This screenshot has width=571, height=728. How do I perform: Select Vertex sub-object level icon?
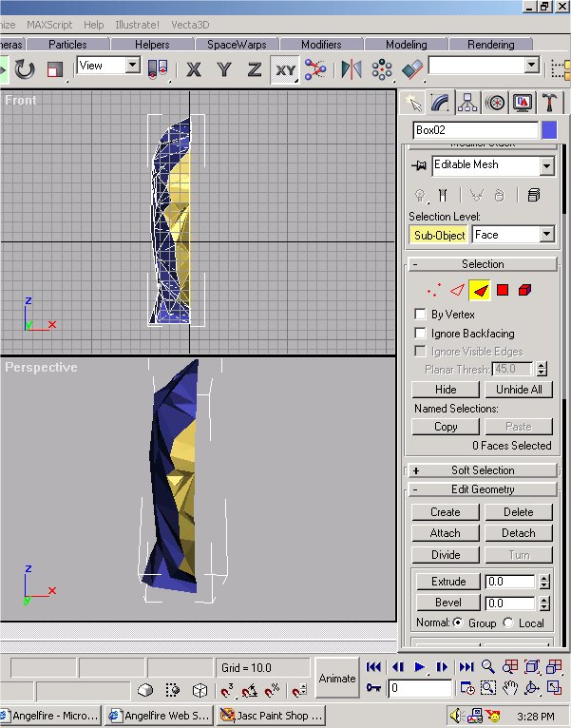433,290
